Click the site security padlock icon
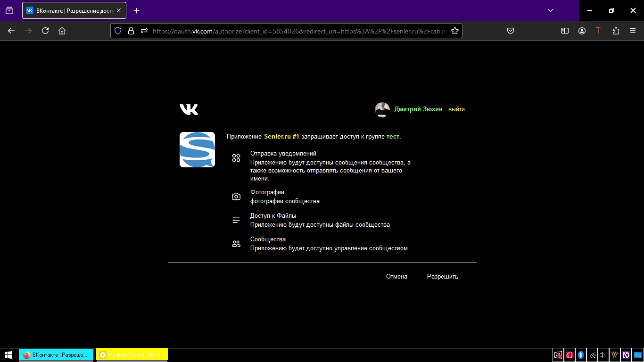 click(x=131, y=31)
